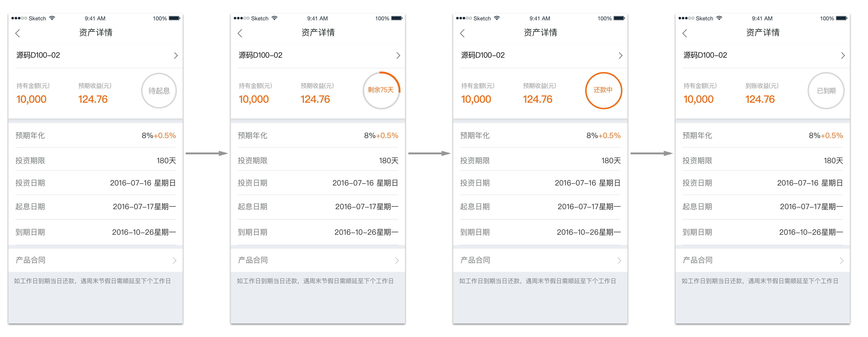Tap back arrow on the 还款中 screen
868x337 pixels.
point(462,33)
